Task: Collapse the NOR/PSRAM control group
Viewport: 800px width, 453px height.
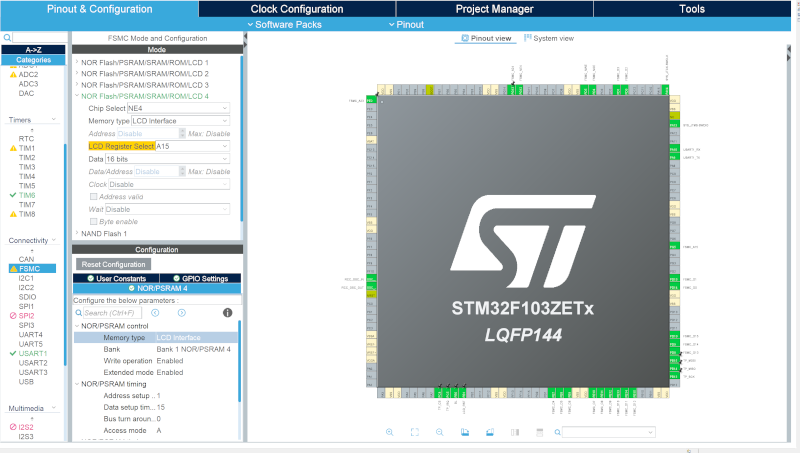Action: 77,326
